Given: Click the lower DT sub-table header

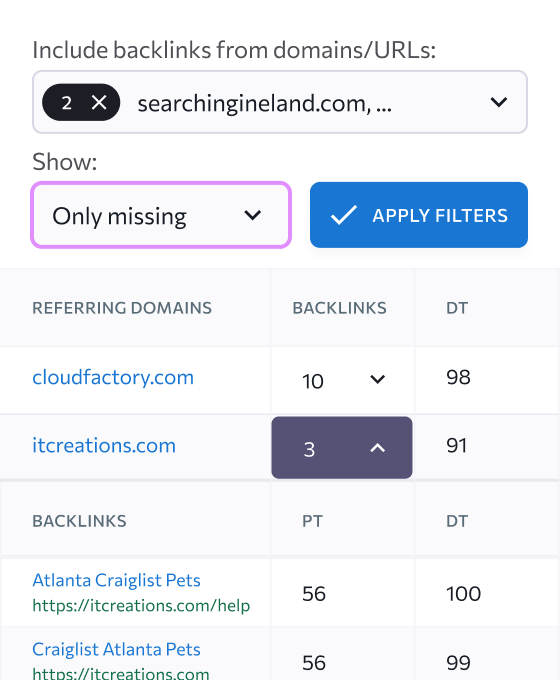Looking at the screenshot, I should tap(457, 521).
